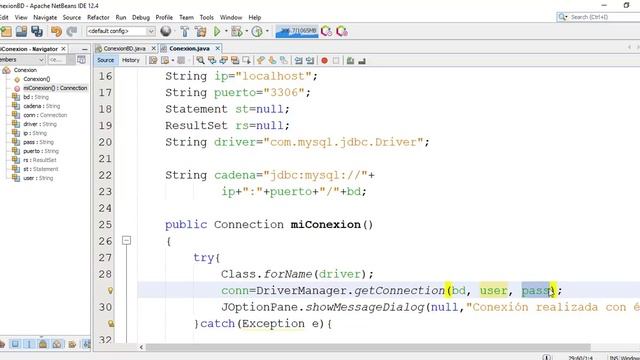Build the project with hammer icon
The height and width of the screenshot is (360, 640).
[x=185, y=31]
